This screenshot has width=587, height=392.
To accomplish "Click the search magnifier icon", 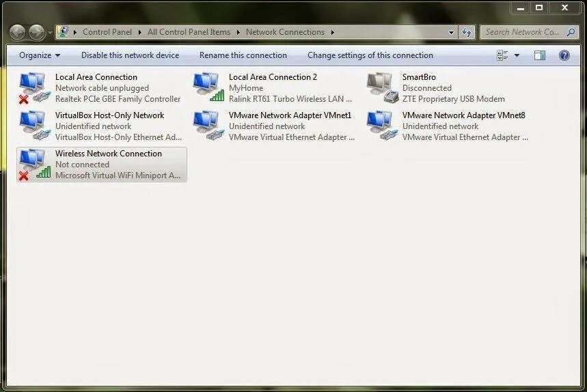I will pos(571,32).
